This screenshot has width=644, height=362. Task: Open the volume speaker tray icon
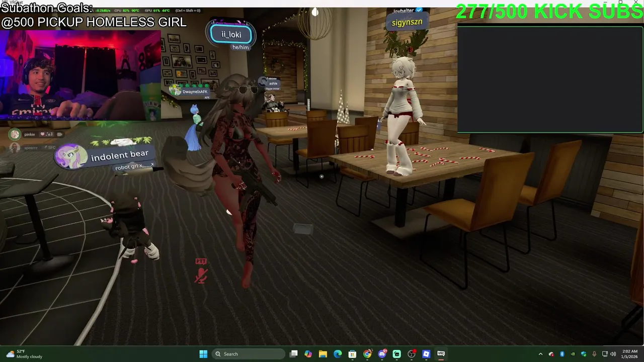coord(613,354)
